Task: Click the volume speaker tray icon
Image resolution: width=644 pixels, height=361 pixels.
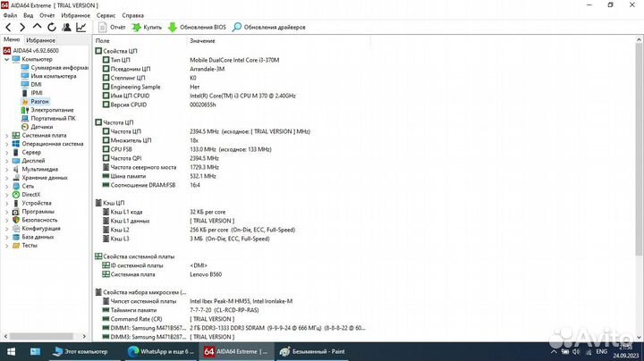Action: [577, 351]
